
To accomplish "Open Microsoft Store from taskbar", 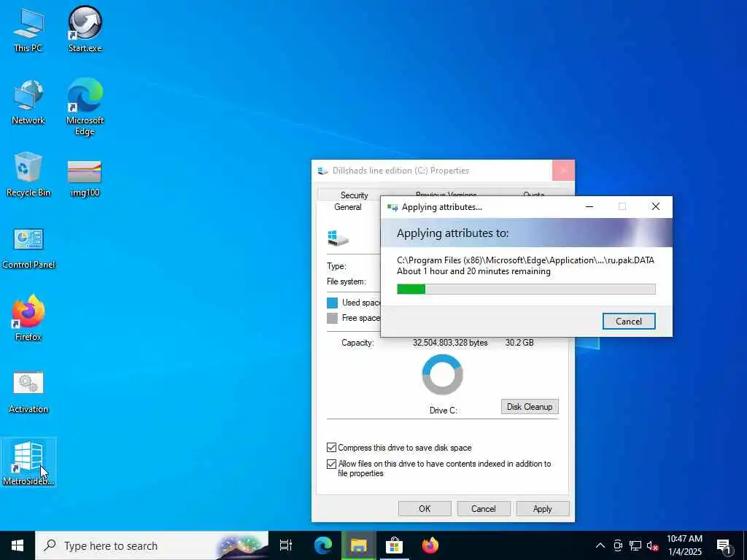I will click(394, 545).
